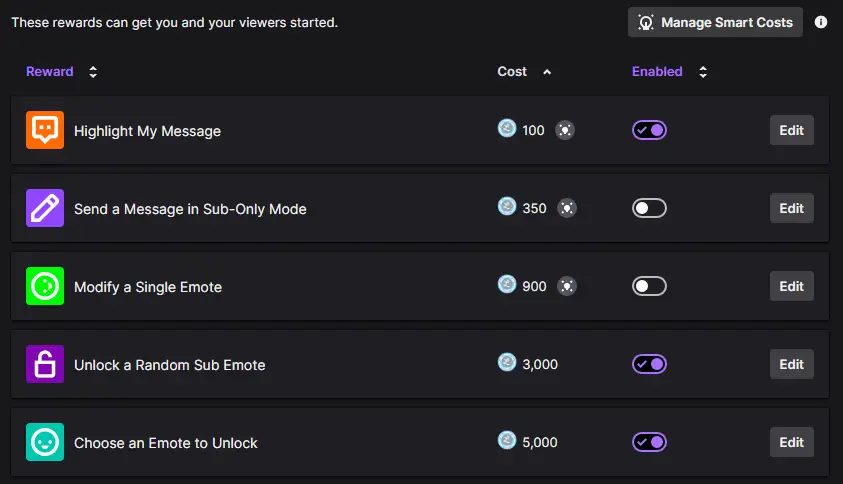The width and height of the screenshot is (843, 484).
Task: Edit the Highlight My Message reward
Action: 791,130
